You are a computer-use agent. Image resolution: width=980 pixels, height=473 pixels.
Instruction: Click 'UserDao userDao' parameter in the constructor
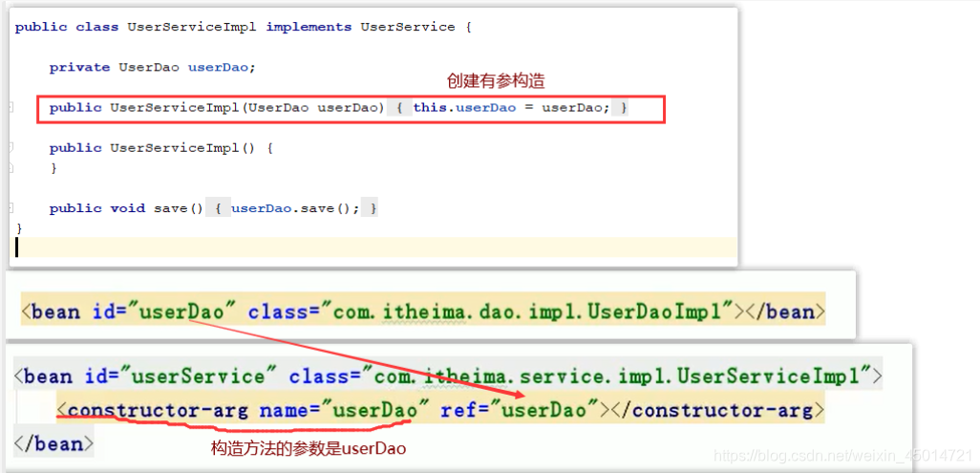313,108
